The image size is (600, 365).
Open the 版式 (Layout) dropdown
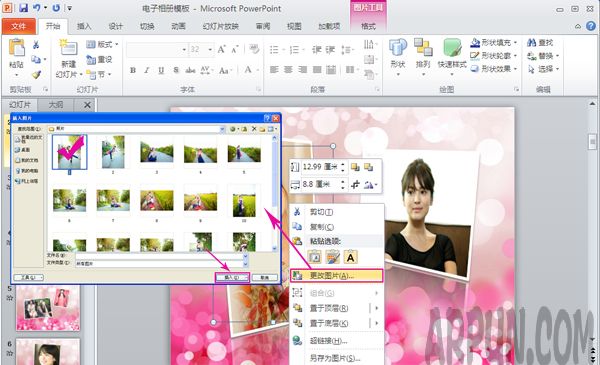tap(102, 44)
